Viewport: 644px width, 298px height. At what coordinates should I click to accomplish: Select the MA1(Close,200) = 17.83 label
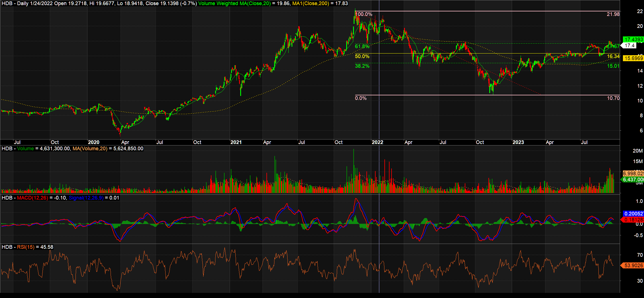coord(320,3)
